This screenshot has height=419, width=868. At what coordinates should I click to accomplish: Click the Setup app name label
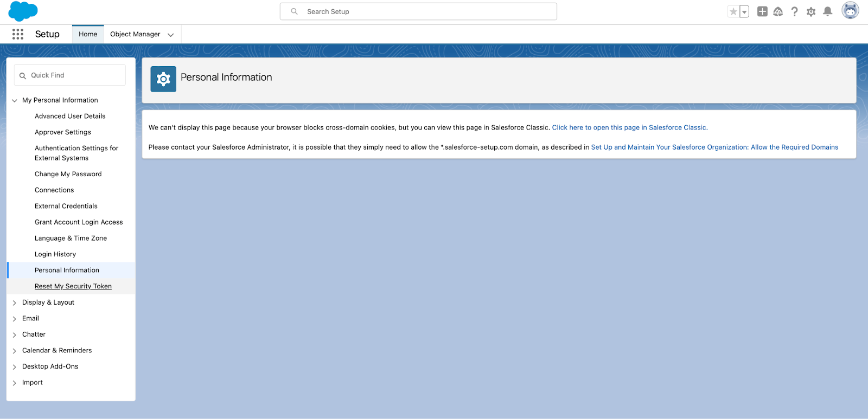click(x=47, y=34)
